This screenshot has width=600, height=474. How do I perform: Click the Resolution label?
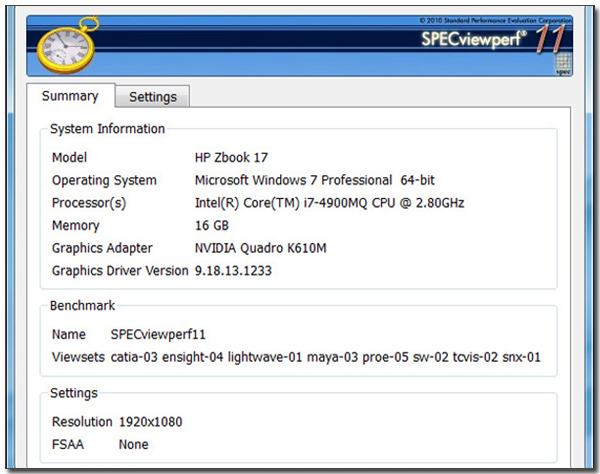82,422
